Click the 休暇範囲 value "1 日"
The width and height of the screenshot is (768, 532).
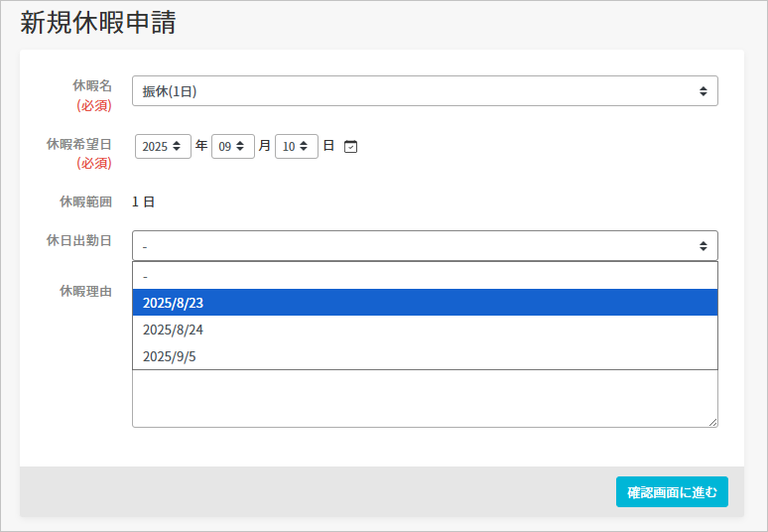pyautogui.click(x=144, y=202)
